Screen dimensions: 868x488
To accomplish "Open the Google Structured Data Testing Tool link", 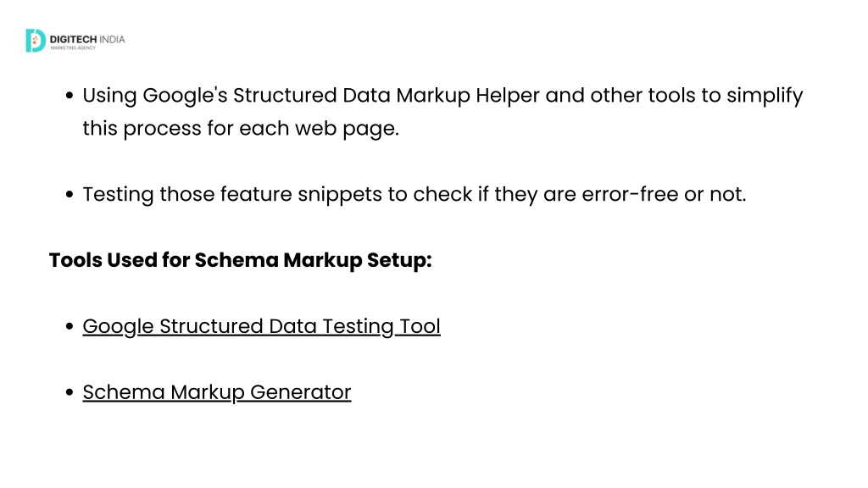I will click(261, 326).
